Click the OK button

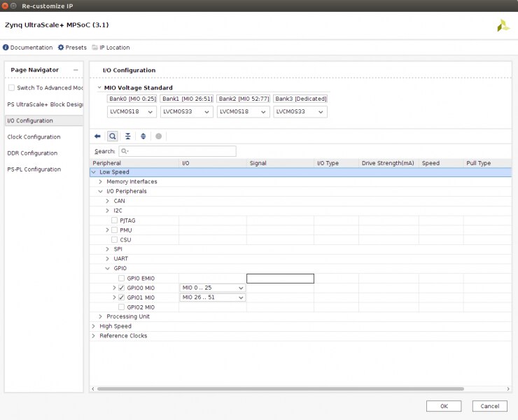[444, 406]
